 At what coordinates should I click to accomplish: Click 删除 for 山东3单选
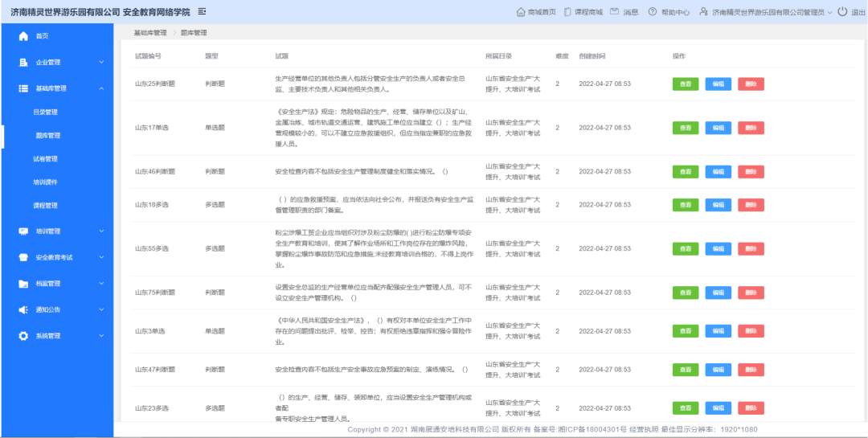point(751,331)
